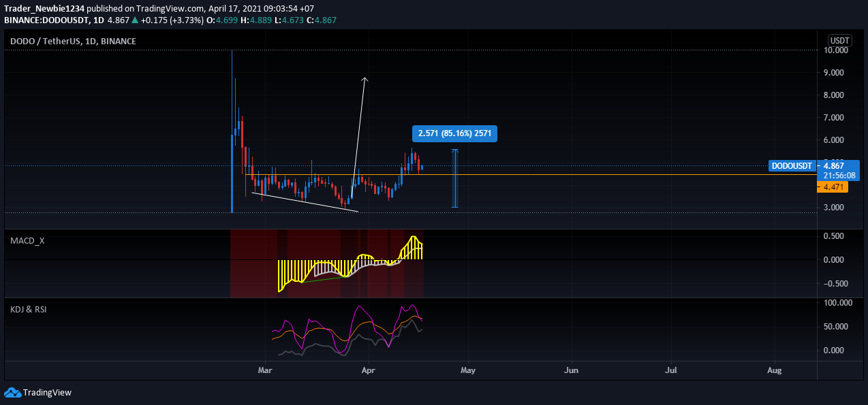Image resolution: width=868 pixels, height=405 pixels.
Task: Click the 4.867 current price label
Action: click(x=835, y=165)
